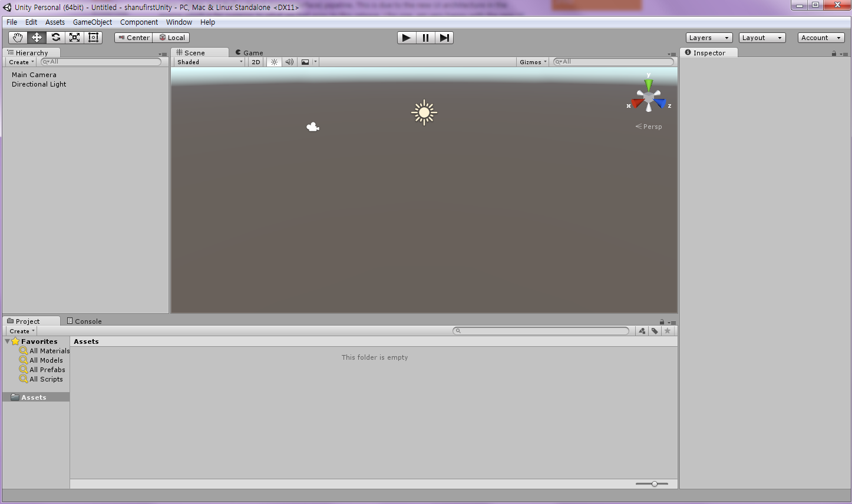Screen dimensions: 852x504
Task: Open the Help menu
Action: coord(207,22)
